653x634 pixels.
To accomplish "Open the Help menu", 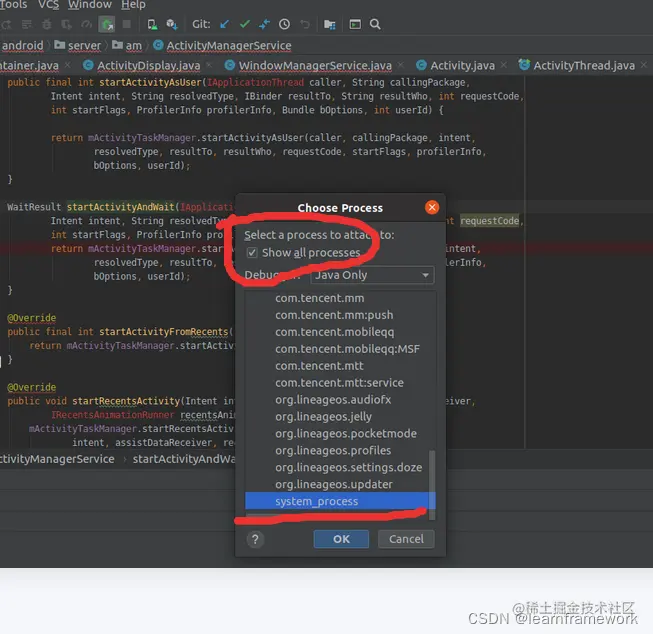I will click(x=133, y=5).
